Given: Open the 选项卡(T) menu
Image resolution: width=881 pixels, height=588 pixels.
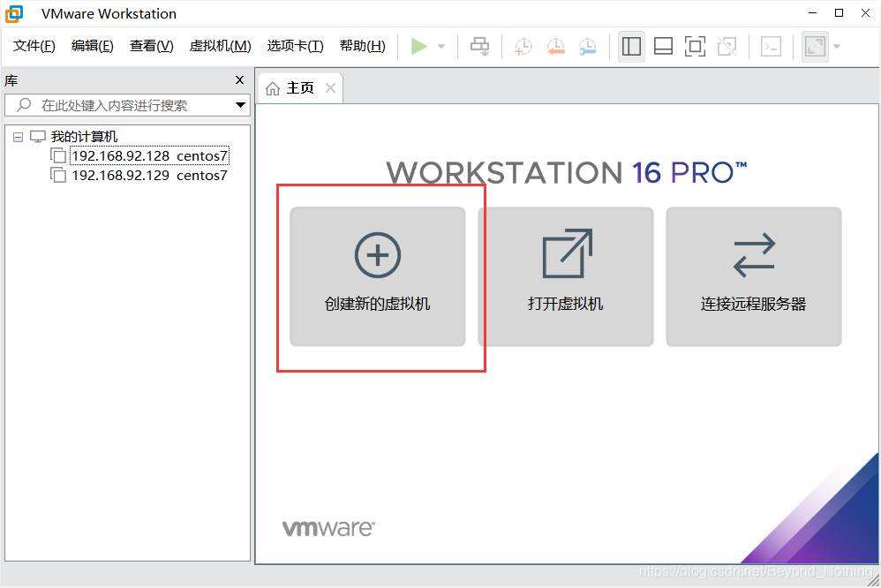Looking at the screenshot, I should click(296, 46).
